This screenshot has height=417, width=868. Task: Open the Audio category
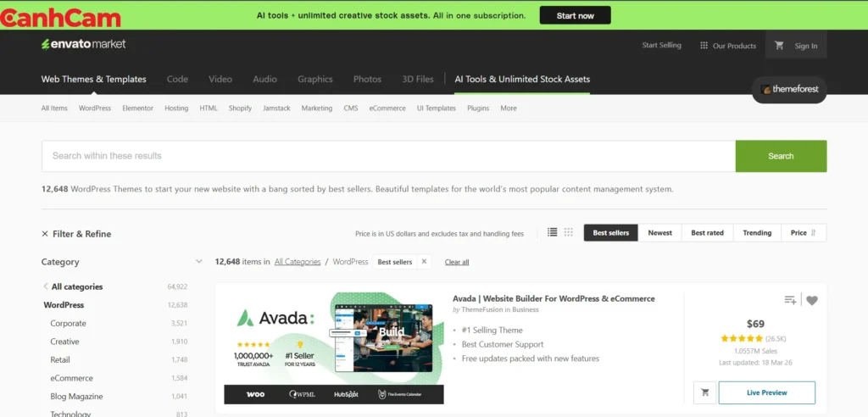click(264, 79)
